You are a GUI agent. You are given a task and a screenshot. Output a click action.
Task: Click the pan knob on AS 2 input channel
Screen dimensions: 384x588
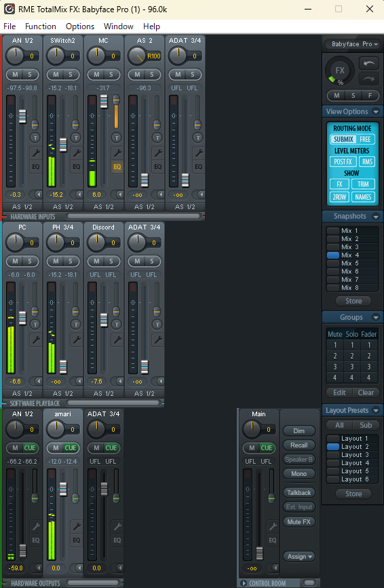138,56
